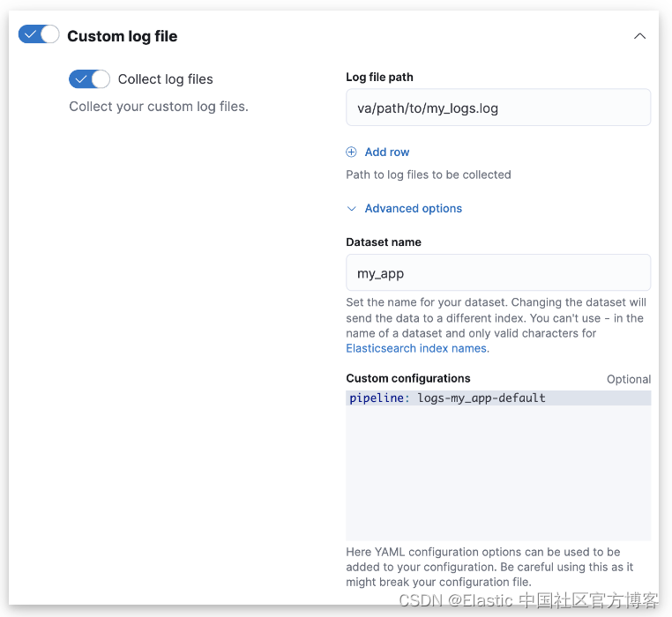Collapse the Custom log file section chevron
Image resolution: width=672 pixels, height=617 pixels.
(640, 36)
